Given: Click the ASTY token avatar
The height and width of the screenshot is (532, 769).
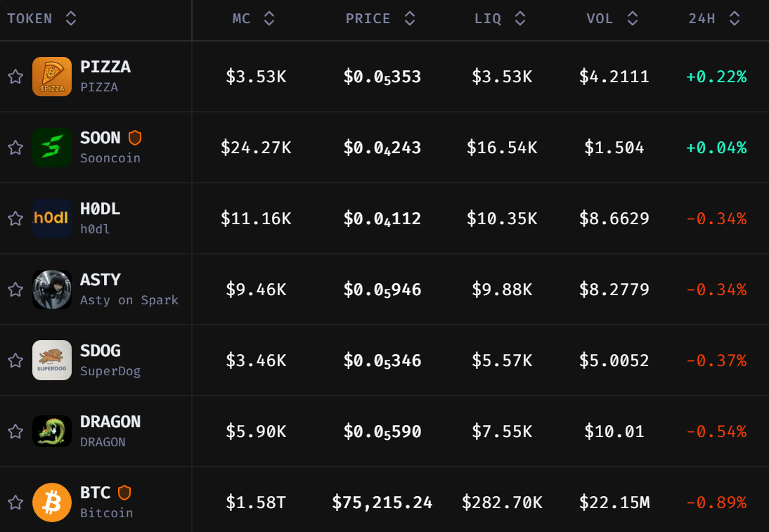Looking at the screenshot, I should pyautogui.click(x=52, y=290).
